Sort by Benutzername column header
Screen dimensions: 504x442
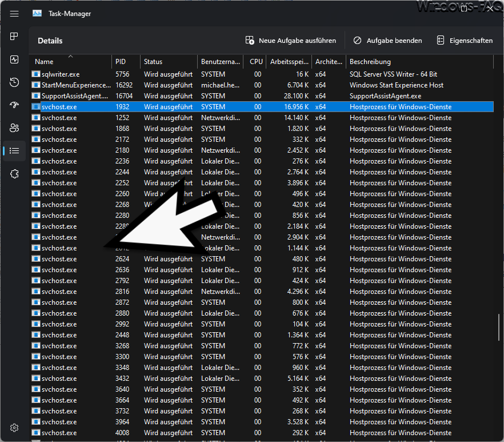(220, 61)
